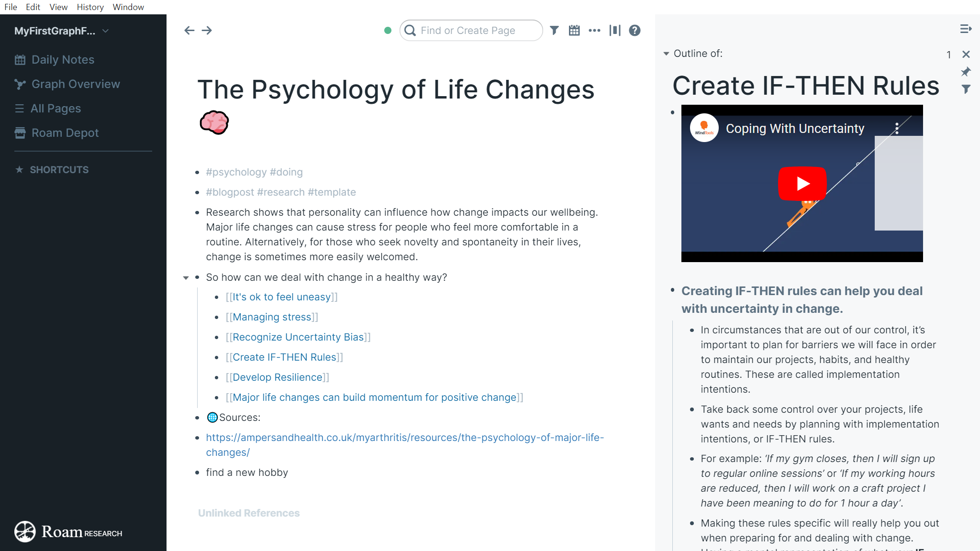Collapse the 'Outline of:' disclosure triangle

pyautogui.click(x=666, y=54)
